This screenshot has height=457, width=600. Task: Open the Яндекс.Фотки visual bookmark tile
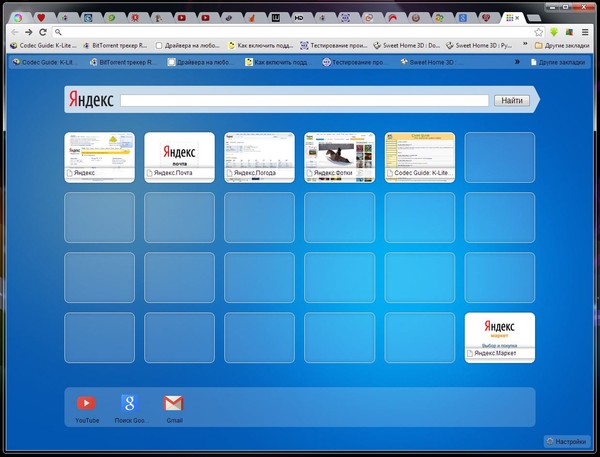pyautogui.click(x=339, y=157)
